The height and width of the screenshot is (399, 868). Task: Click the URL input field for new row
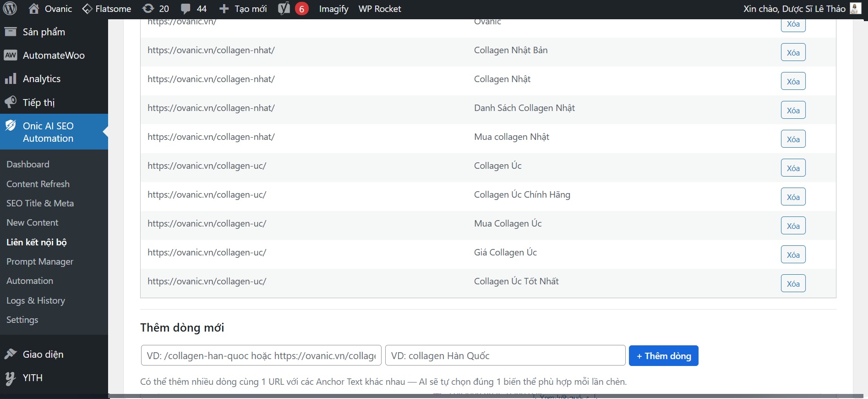[261, 355]
